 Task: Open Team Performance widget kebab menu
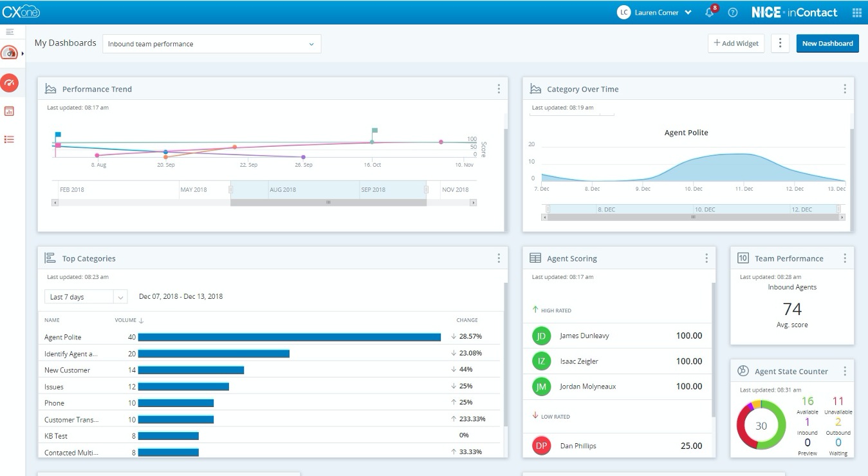(x=845, y=258)
